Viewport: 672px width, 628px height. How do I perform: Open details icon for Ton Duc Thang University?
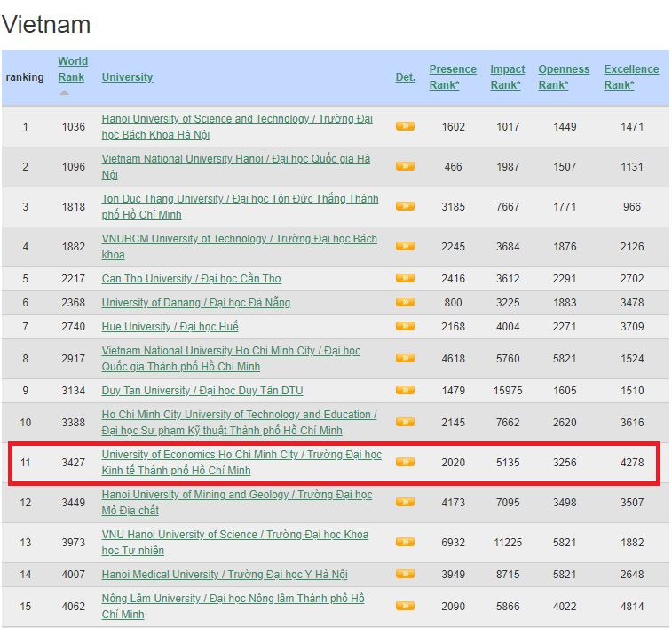pyautogui.click(x=405, y=206)
